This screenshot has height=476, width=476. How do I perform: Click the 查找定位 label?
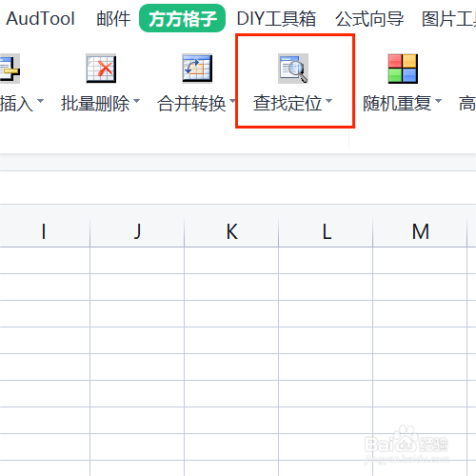[x=288, y=104]
